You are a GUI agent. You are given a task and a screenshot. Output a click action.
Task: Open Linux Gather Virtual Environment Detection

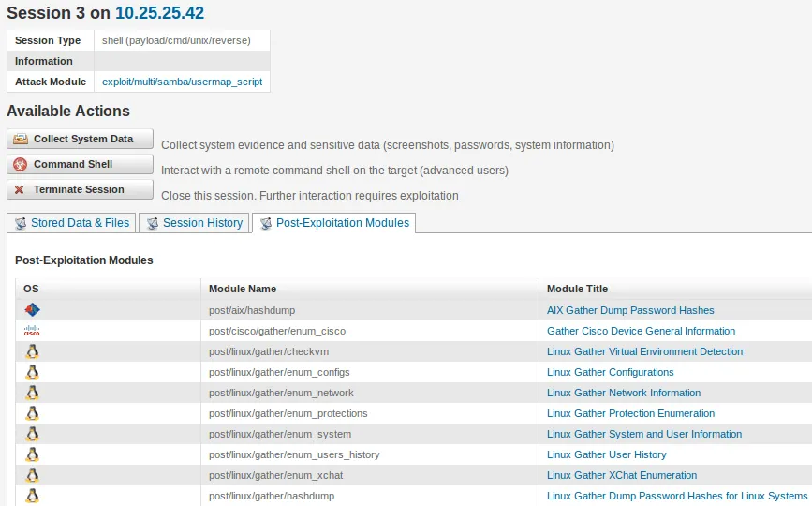coord(644,351)
